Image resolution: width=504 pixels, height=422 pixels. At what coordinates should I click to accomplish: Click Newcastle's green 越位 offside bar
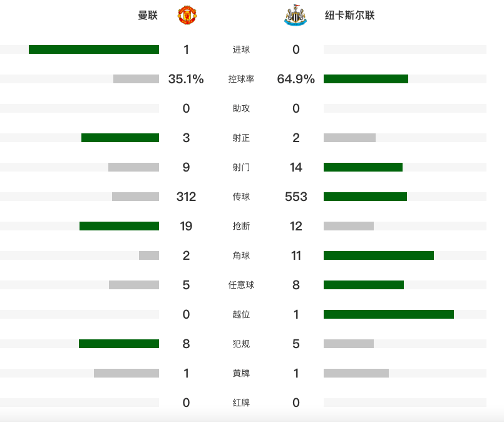[389, 314]
